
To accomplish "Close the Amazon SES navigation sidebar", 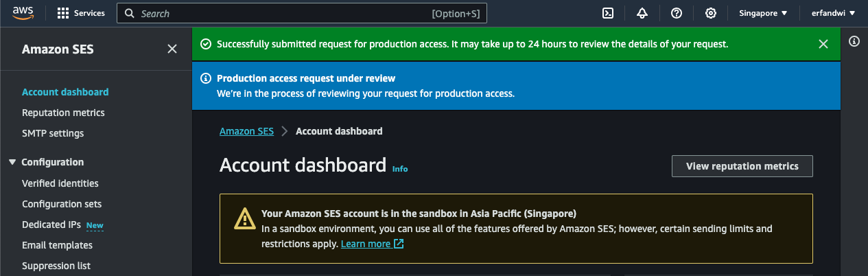I will pyautogui.click(x=172, y=49).
